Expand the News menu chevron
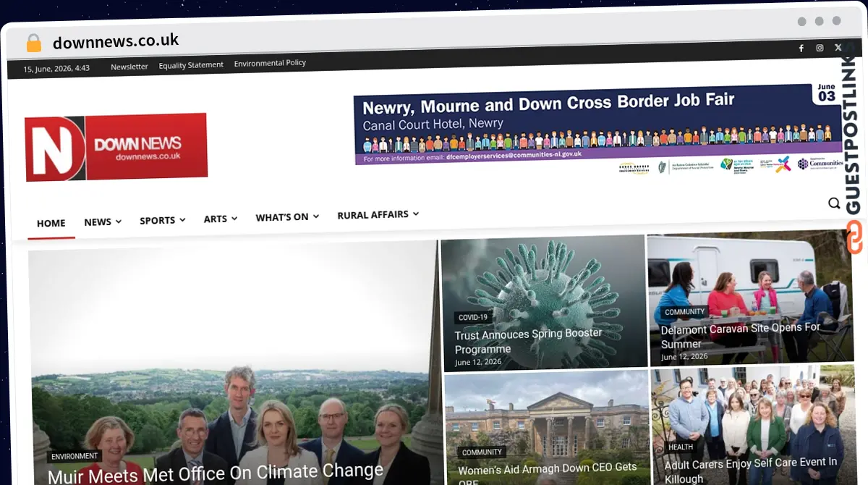This screenshot has width=868, height=485. 119,222
